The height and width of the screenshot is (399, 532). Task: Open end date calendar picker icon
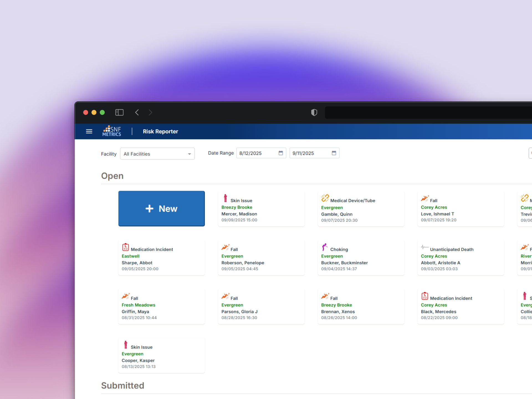click(334, 153)
